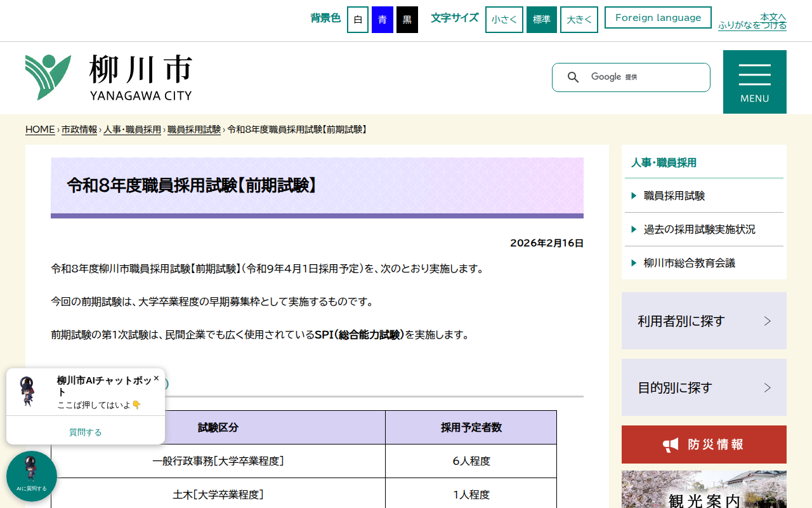Open 過去の採用試験実施状況 sidebar item
812x508 pixels.
pyautogui.click(x=704, y=229)
